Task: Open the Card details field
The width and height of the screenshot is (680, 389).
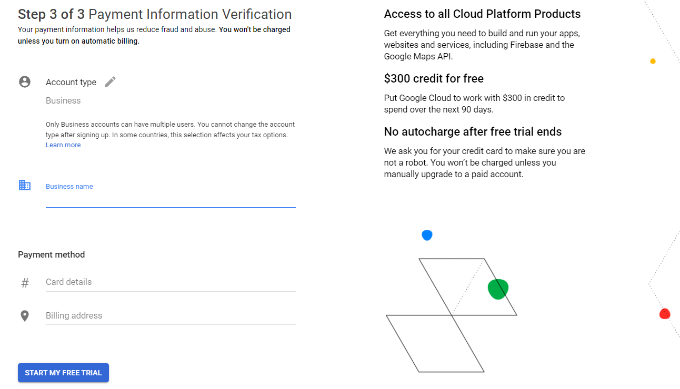Action: 171,282
